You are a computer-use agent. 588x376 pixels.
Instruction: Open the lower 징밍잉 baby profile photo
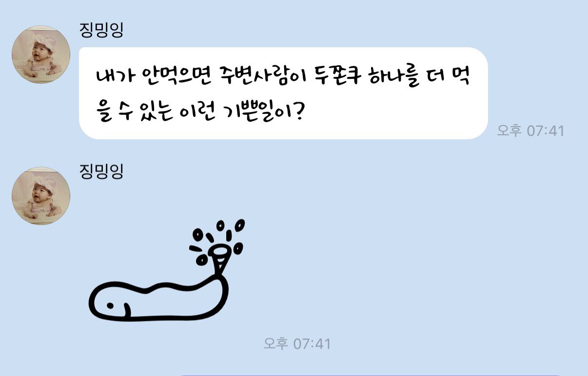[41, 196]
